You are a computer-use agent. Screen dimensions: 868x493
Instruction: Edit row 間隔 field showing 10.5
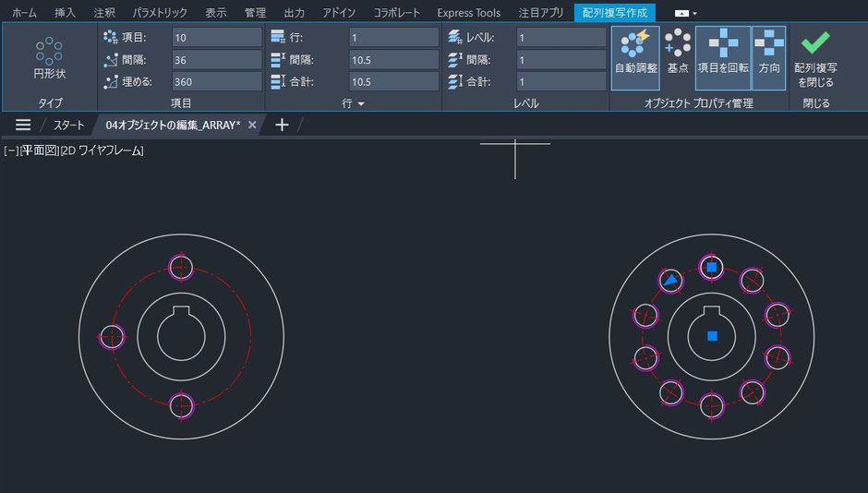[393, 60]
